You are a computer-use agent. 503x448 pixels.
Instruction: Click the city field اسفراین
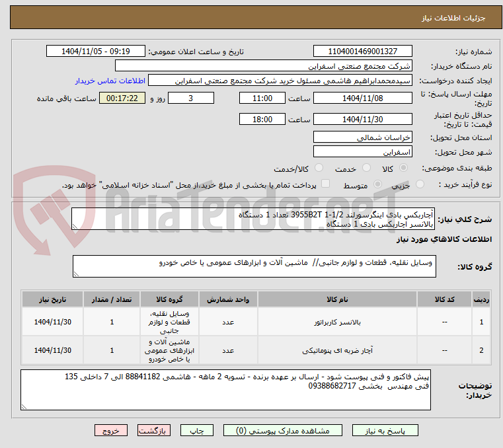(x=362, y=152)
